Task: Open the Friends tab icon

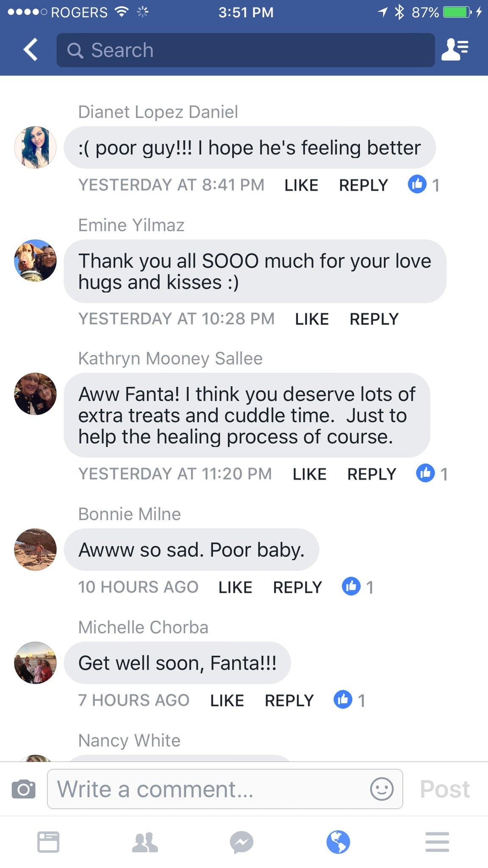Action: (x=145, y=842)
